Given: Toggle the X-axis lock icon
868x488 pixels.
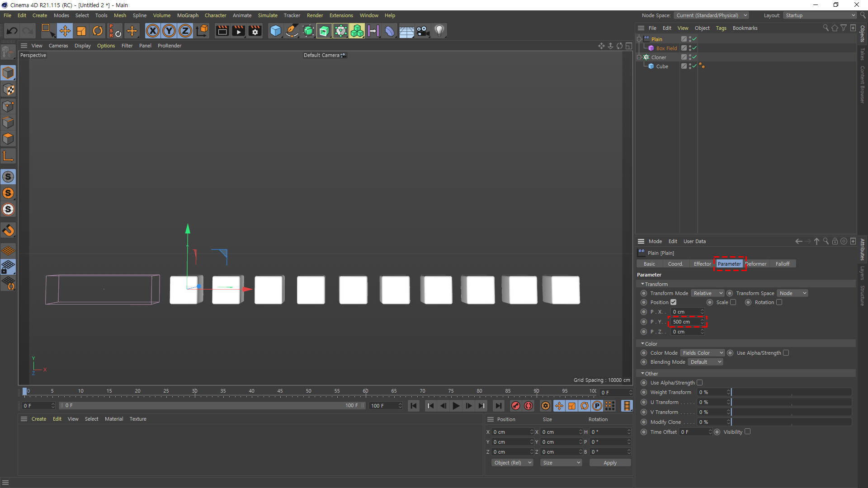Looking at the screenshot, I should (153, 31).
